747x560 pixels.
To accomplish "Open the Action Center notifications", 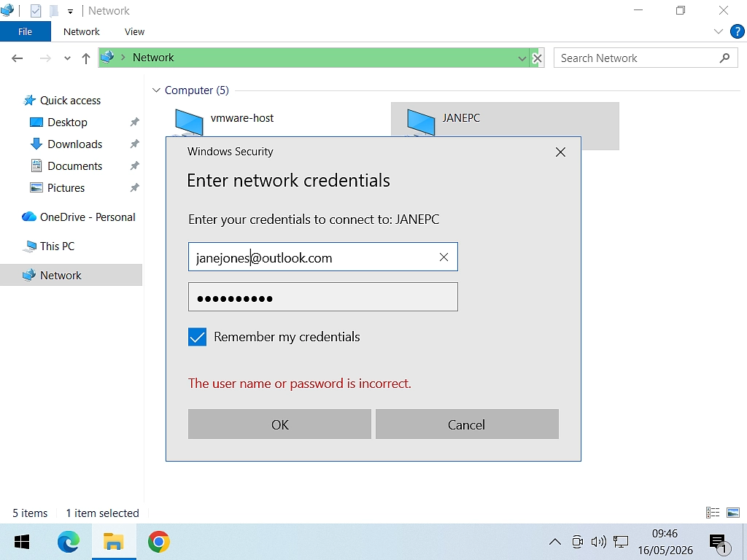I will 719,542.
